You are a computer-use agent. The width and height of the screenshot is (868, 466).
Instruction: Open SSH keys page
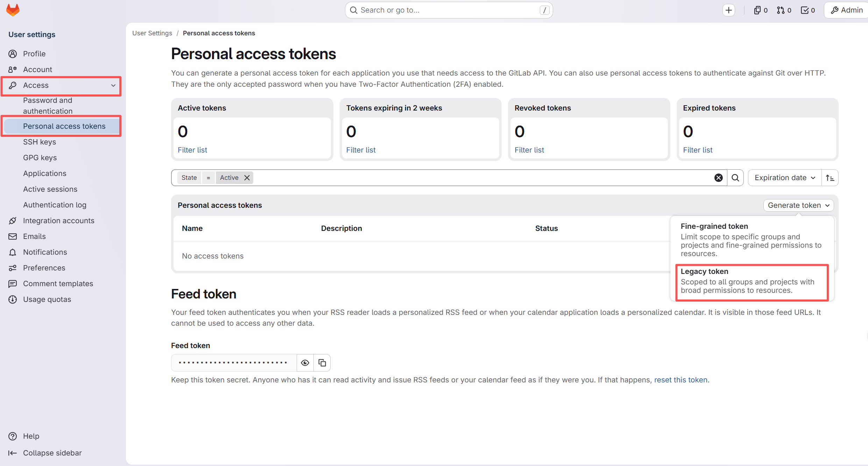click(x=40, y=142)
